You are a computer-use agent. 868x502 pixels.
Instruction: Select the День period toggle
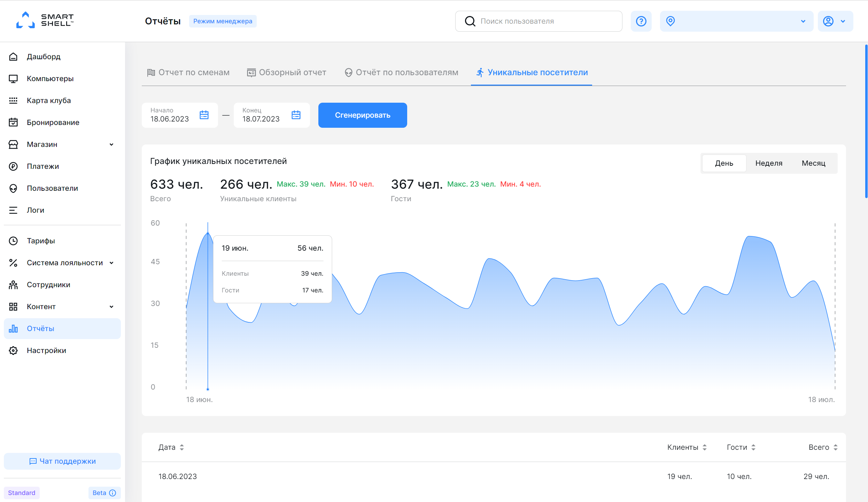pyautogui.click(x=724, y=163)
